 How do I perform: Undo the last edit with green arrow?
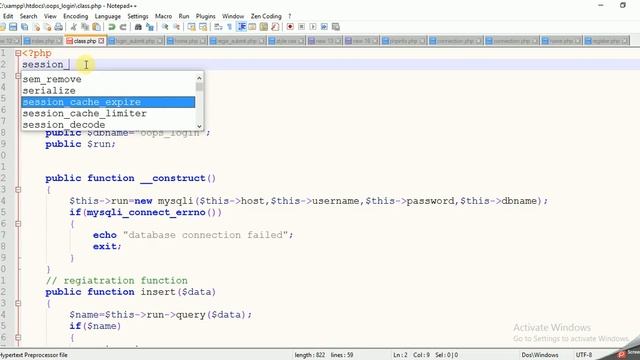(x=111, y=27)
